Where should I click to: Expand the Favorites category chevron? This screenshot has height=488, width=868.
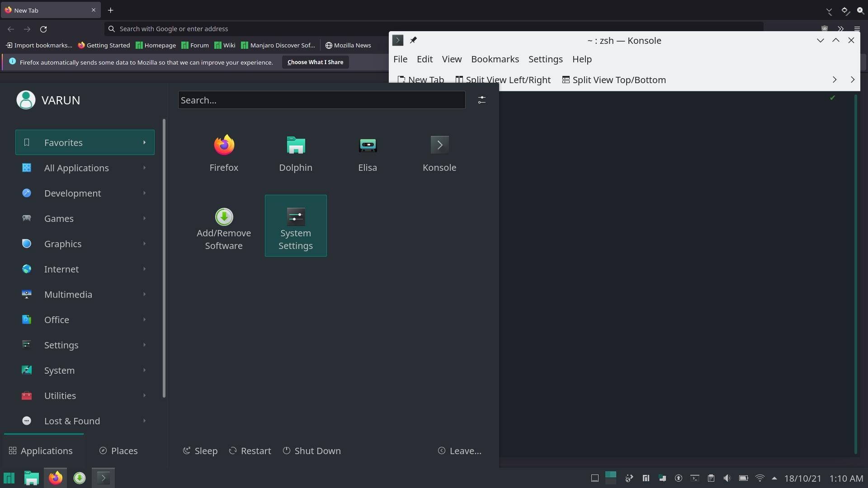[144, 142]
